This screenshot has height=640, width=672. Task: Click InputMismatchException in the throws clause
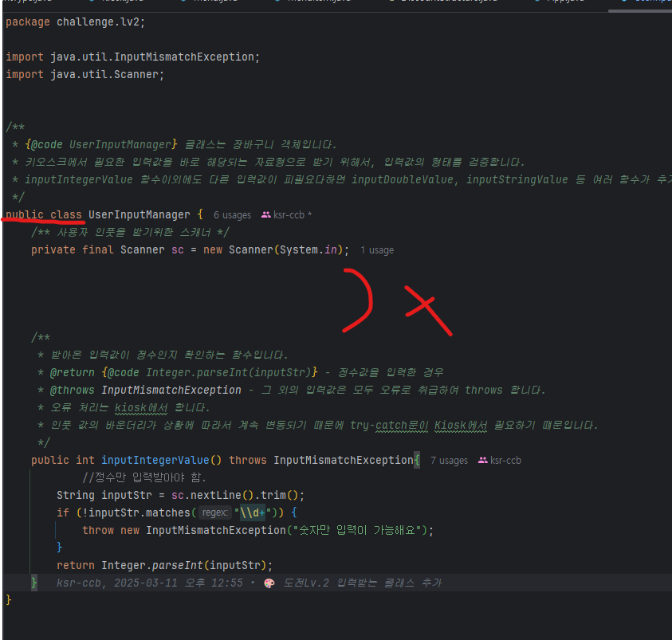(344, 460)
